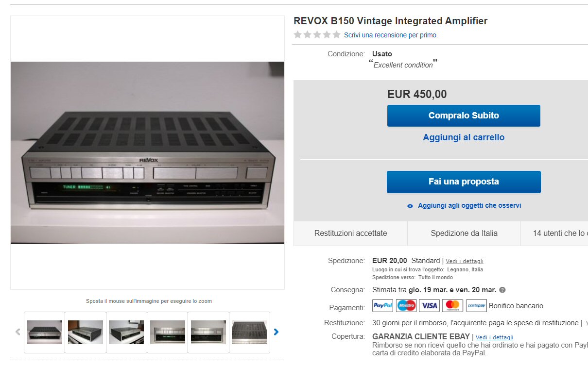
Task: Open shipping Vedi i dettagli link
Action: pos(465,261)
